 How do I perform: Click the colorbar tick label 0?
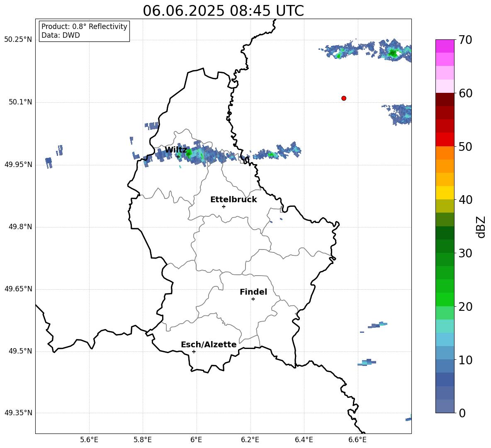pos(462,413)
